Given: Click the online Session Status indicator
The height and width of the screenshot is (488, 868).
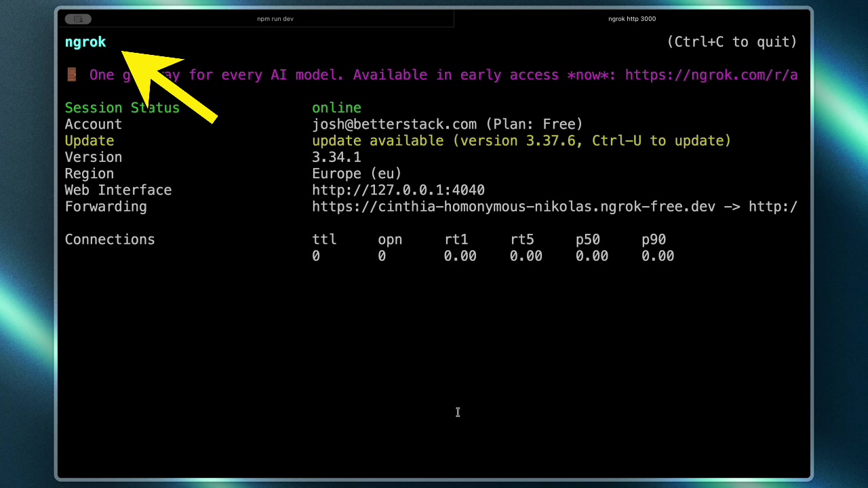Looking at the screenshot, I should tap(336, 107).
